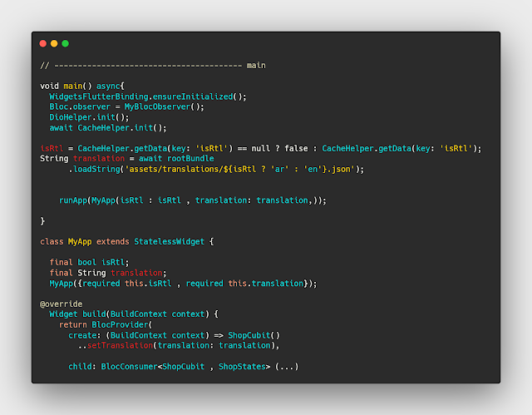Screen dimensions: 532x415
Task: Click 'class MyApp extends StatelessWidget' line
Action: (127, 241)
